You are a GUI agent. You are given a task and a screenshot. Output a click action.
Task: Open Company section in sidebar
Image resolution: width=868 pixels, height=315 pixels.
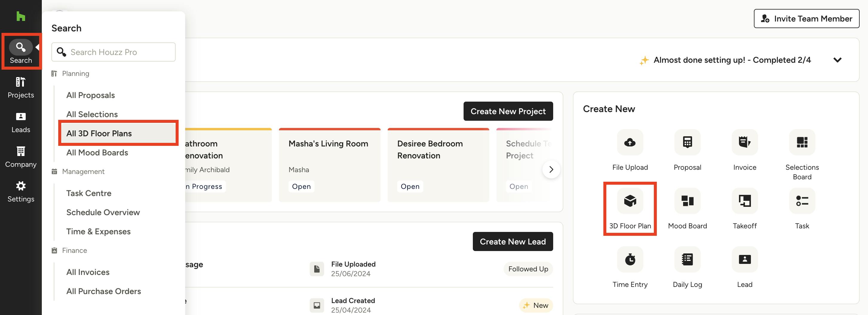(21, 157)
